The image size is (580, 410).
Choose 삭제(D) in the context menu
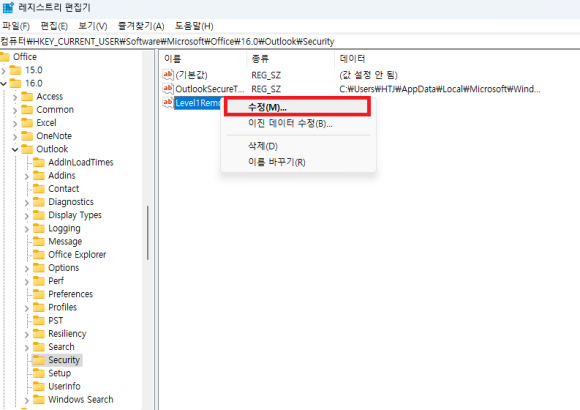click(x=263, y=146)
